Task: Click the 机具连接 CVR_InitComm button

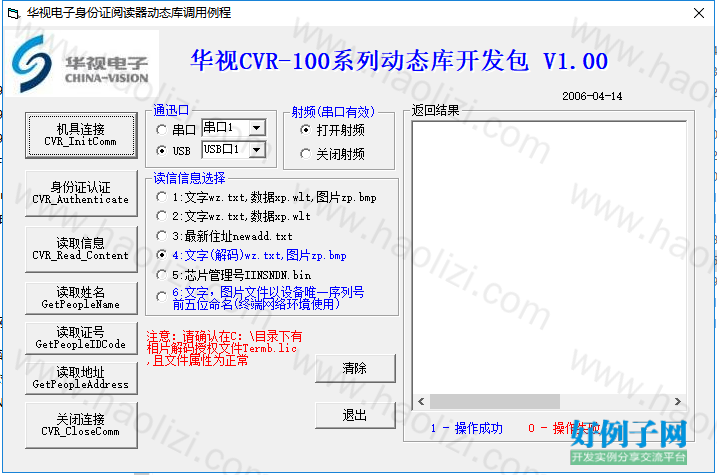Action: point(81,135)
